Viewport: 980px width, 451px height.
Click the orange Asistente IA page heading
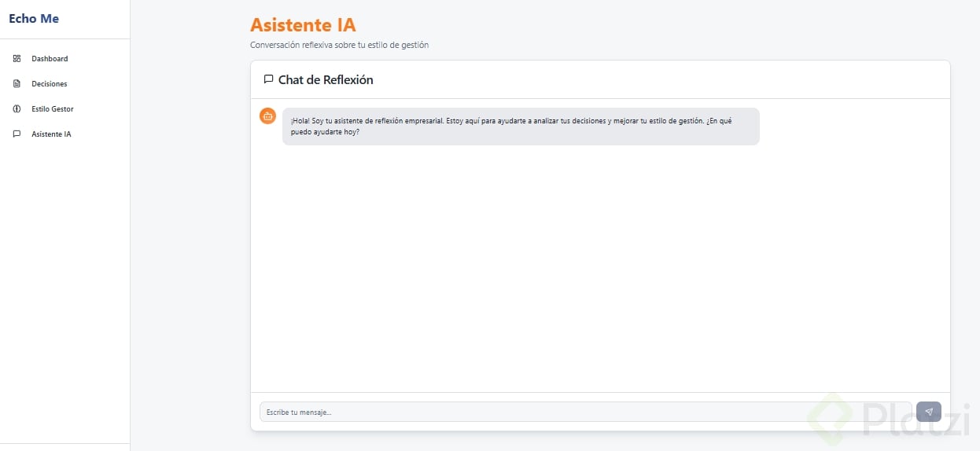point(303,25)
